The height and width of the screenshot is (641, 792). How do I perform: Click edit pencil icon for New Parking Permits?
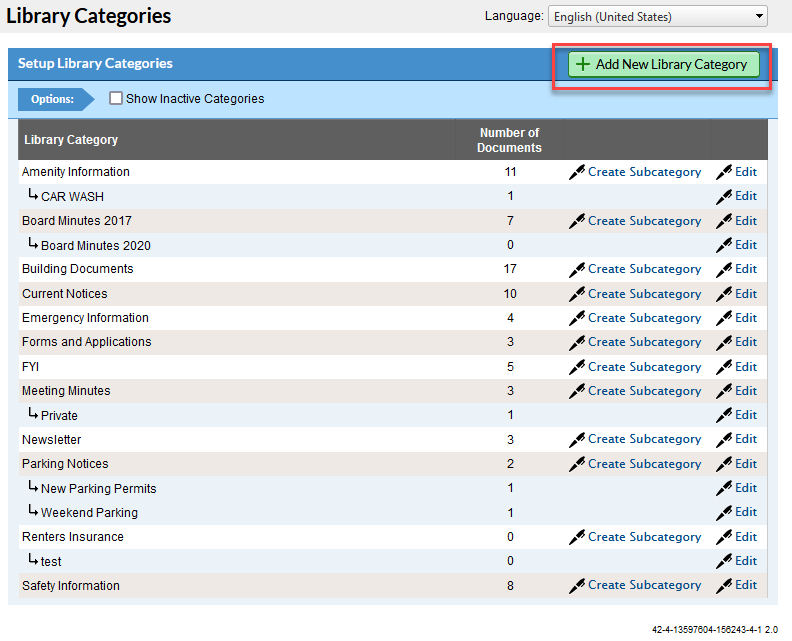coord(724,488)
